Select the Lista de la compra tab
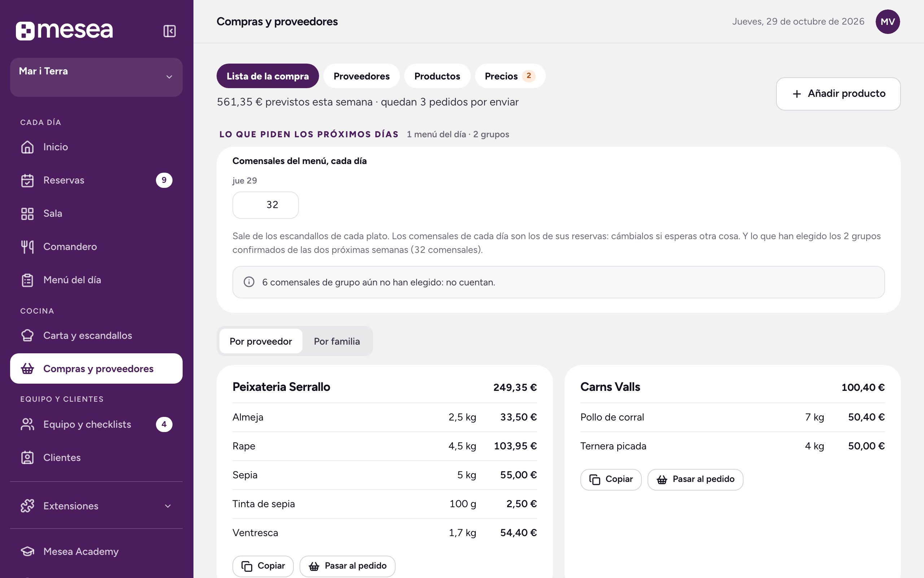 [x=268, y=76]
